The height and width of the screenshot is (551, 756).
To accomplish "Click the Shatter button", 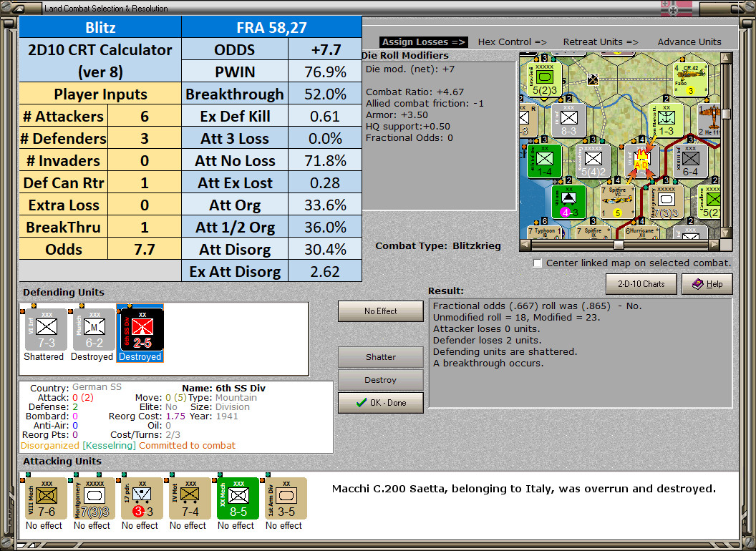I will coord(380,357).
